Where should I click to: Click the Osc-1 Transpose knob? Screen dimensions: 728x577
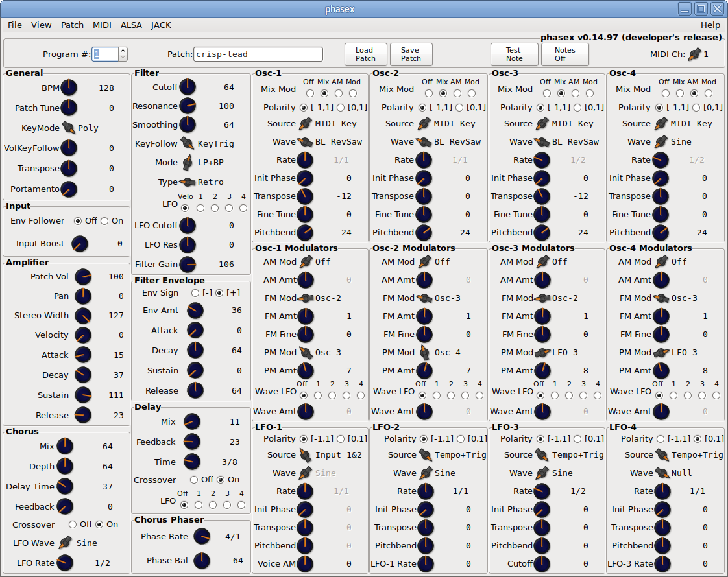305,196
